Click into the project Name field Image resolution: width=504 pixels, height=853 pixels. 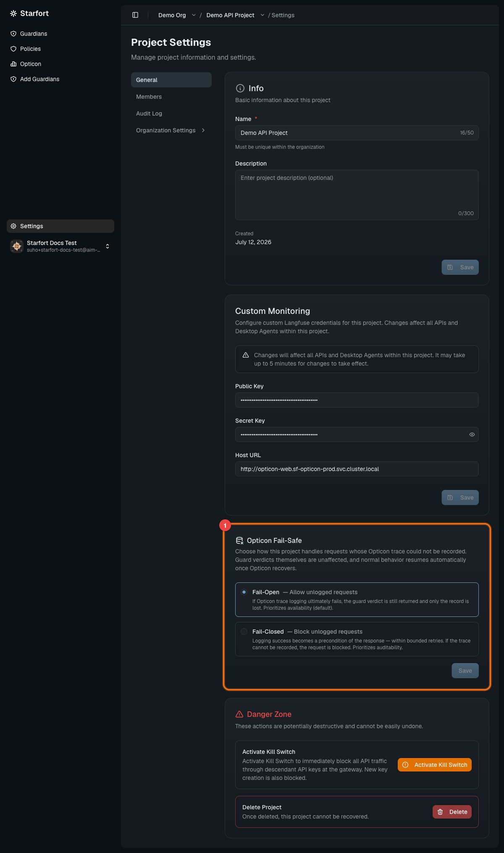[x=357, y=133]
